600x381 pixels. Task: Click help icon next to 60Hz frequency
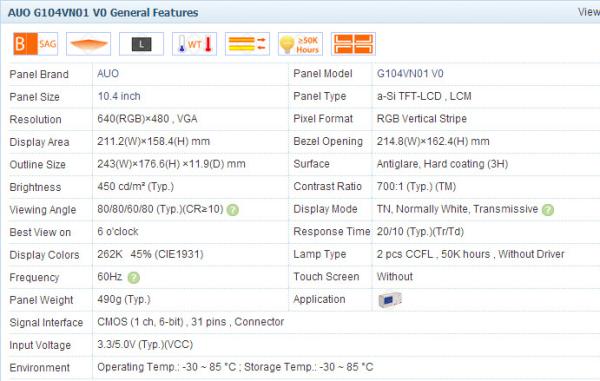134,277
